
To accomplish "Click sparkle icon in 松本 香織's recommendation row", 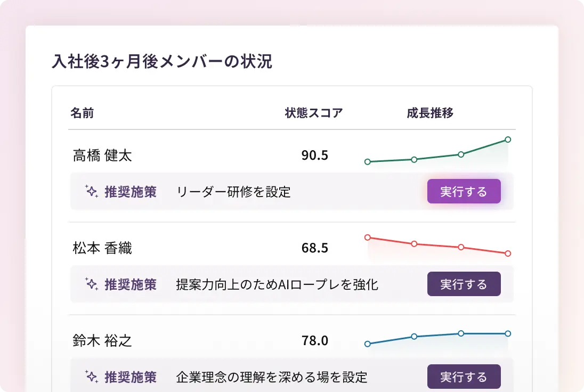I will [x=92, y=284].
